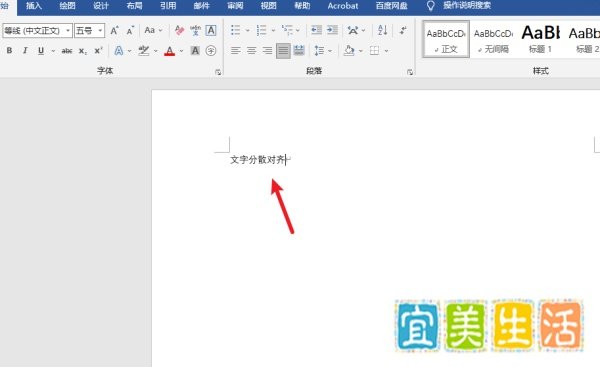The image size is (600, 367).
Task: Apply character shading with the gray A icon
Action: pyautogui.click(x=195, y=51)
